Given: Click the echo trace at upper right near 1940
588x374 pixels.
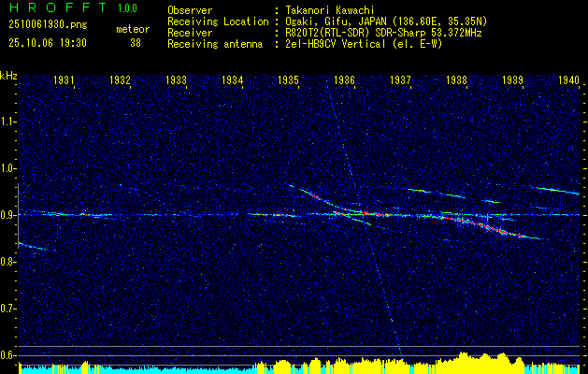Looking at the screenshot, I should tap(558, 191).
